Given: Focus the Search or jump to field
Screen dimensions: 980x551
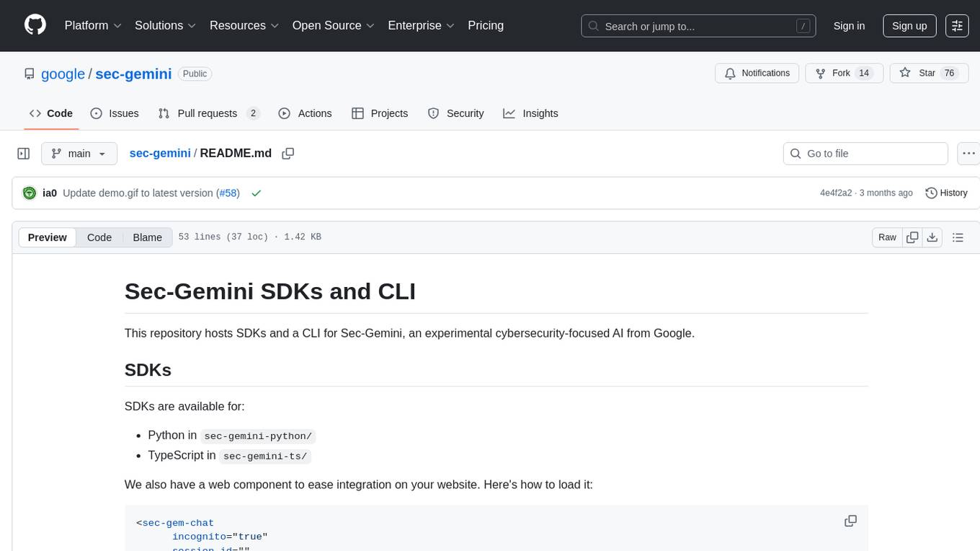Looking at the screenshot, I should coord(698,26).
